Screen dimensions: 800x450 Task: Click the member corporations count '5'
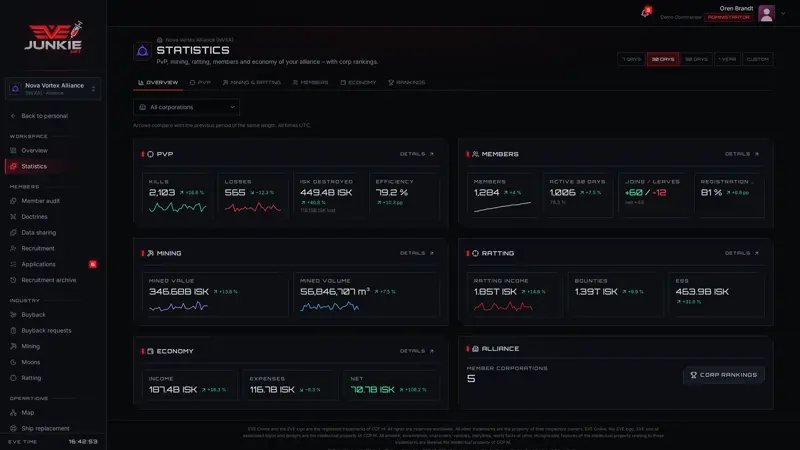(471, 379)
